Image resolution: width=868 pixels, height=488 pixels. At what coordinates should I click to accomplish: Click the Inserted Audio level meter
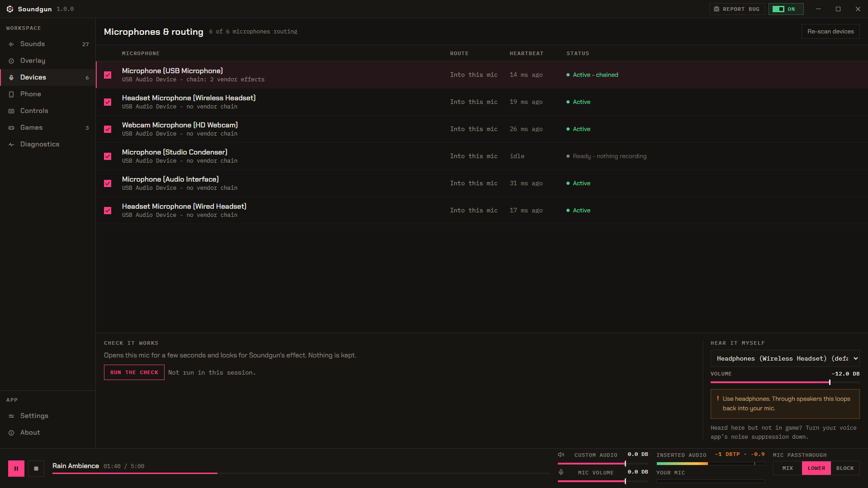click(711, 464)
